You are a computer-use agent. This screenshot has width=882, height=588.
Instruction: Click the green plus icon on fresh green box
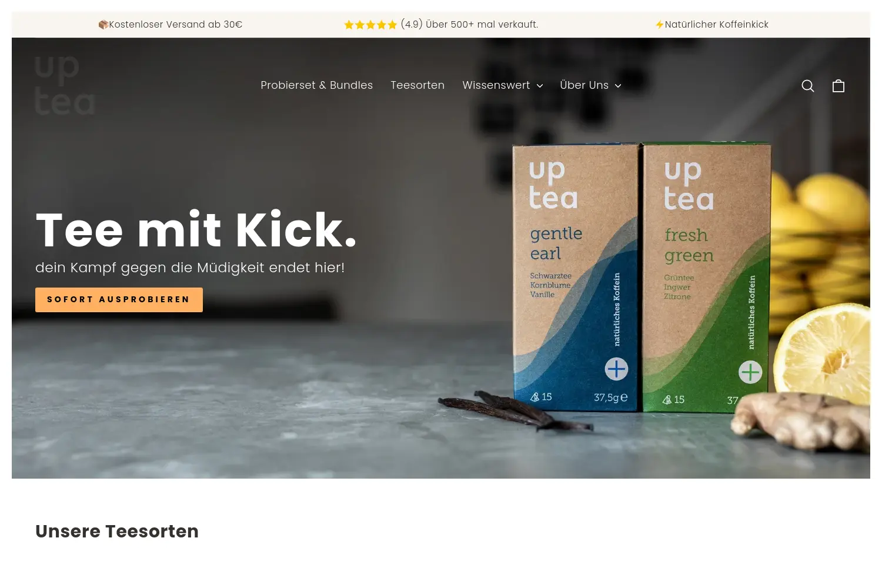point(750,372)
